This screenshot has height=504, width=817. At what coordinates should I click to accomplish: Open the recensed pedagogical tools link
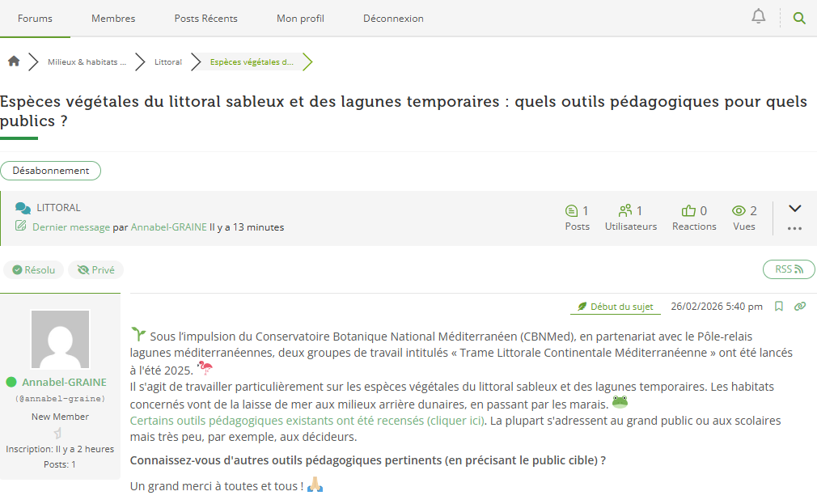click(307, 421)
